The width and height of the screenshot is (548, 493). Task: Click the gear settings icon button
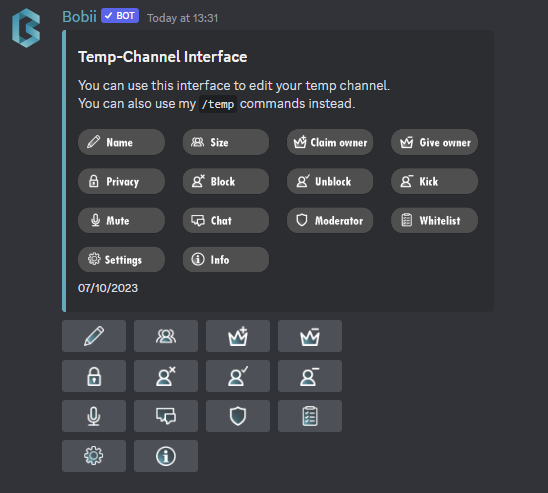(94, 456)
